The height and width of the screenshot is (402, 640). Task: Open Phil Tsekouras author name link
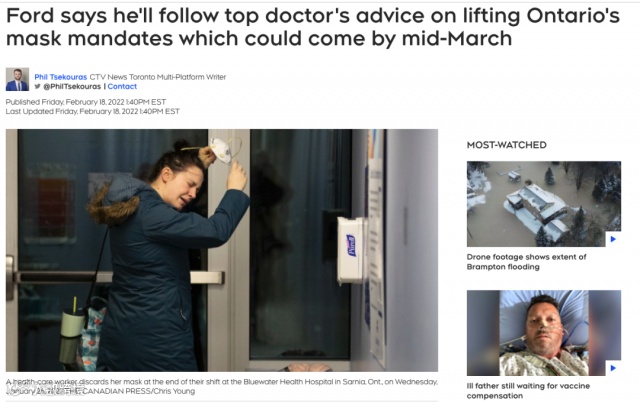(x=60, y=77)
